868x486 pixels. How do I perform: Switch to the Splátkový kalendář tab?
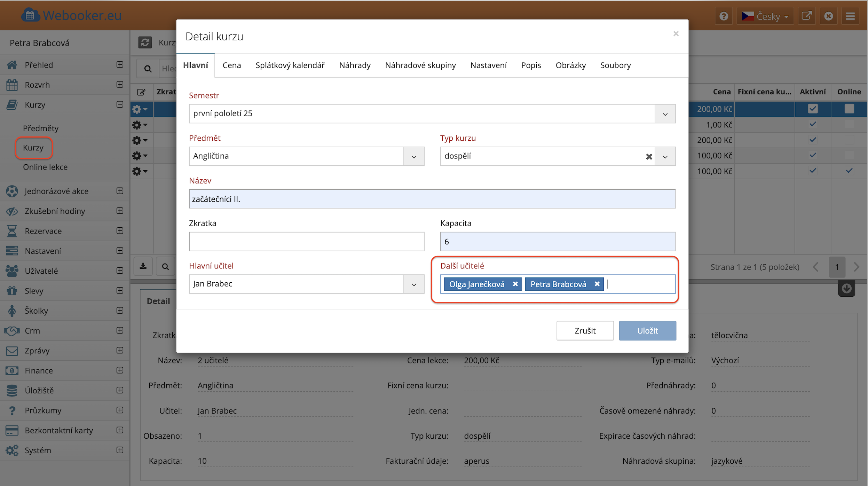290,65
